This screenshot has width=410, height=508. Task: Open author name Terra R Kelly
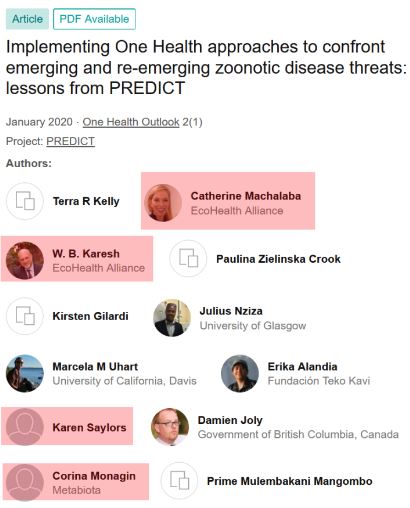(86, 201)
